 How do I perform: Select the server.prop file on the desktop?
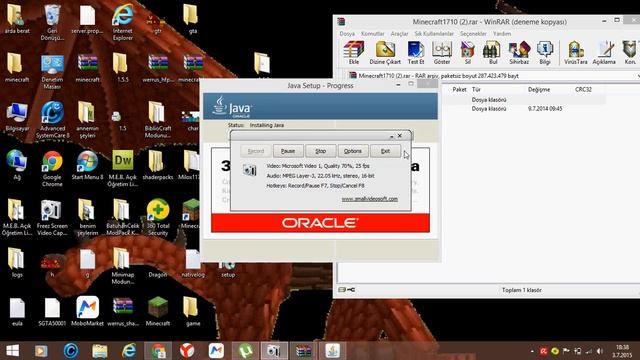87,19
